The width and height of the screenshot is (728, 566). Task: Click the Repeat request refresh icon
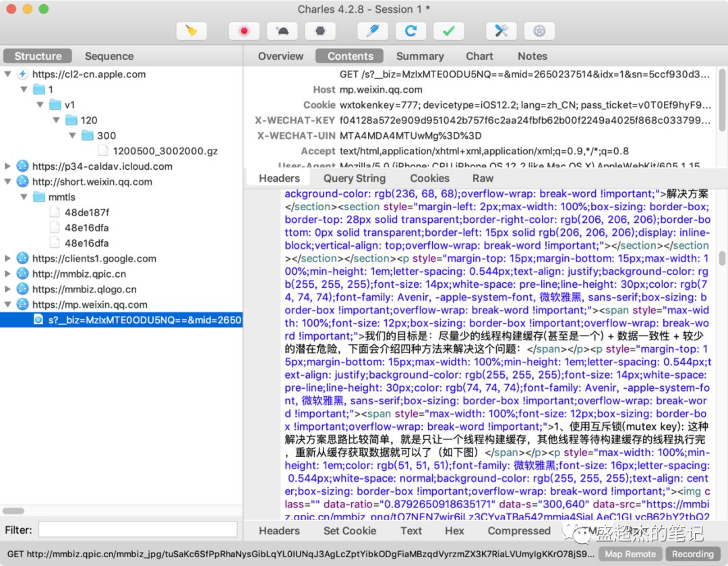[411, 31]
